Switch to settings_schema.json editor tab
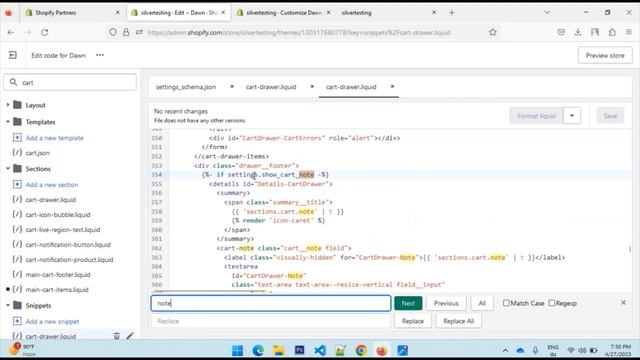 coord(186,87)
